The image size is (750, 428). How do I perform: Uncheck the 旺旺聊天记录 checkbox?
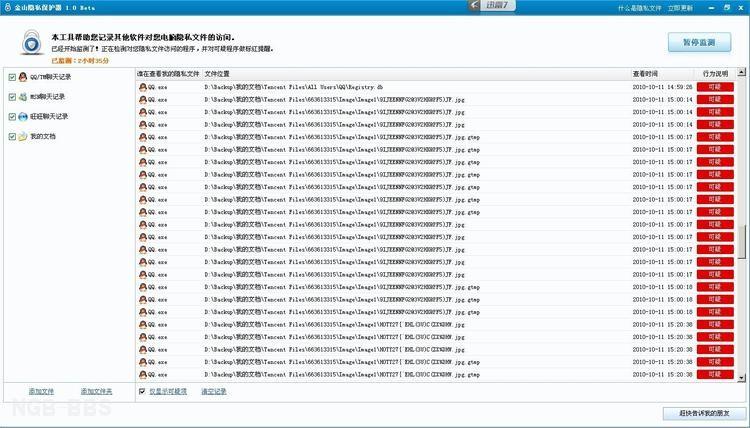(x=12, y=117)
